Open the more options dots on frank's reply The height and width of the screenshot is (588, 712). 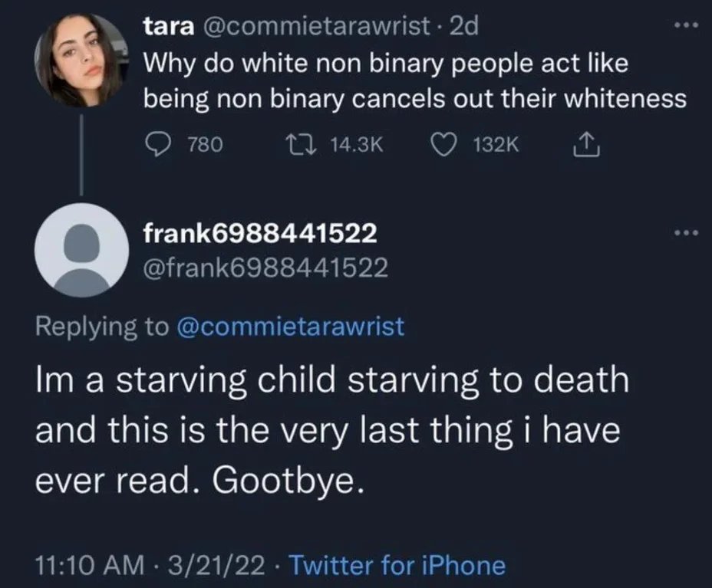coord(686,233)
